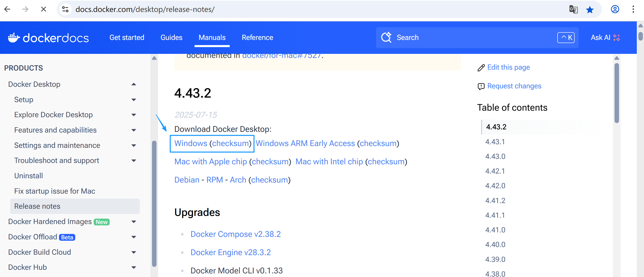Jump to 4.41.2 in table of contents
The image size is (644, 277).
coord(495,201)
